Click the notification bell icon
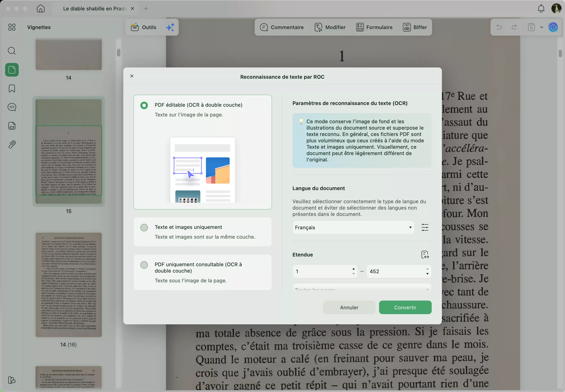This screenshot has width=565, height=392. pos(541,9)
